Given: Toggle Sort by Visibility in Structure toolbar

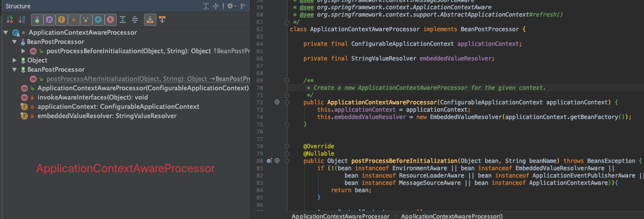Looking at the screenshot, I should (10, 20).
